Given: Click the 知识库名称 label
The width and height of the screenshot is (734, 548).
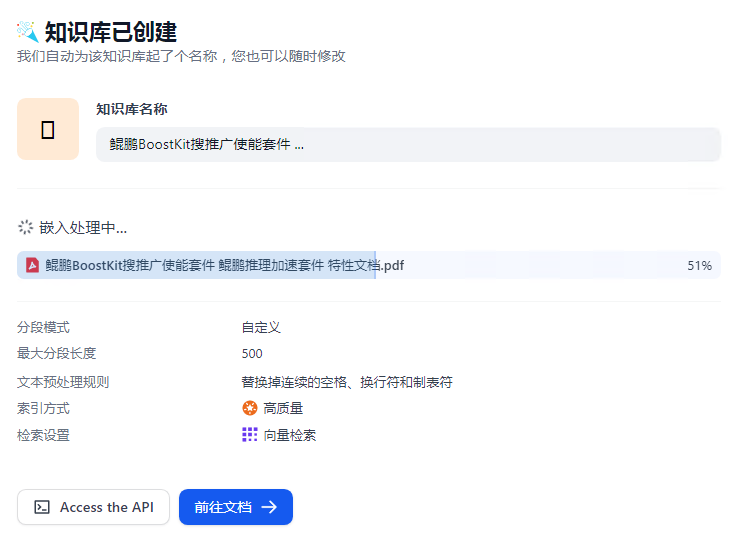Looking at the screenshot, I should click(x=132, y=109).
